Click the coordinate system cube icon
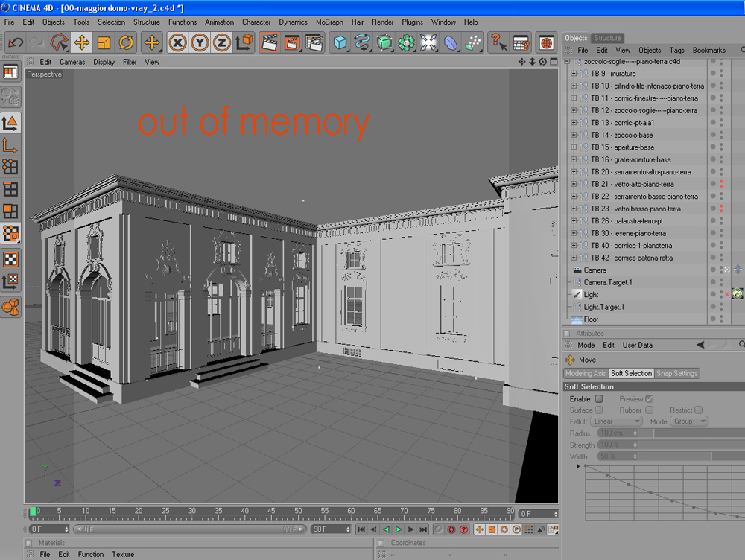 (x=244, y=42)
